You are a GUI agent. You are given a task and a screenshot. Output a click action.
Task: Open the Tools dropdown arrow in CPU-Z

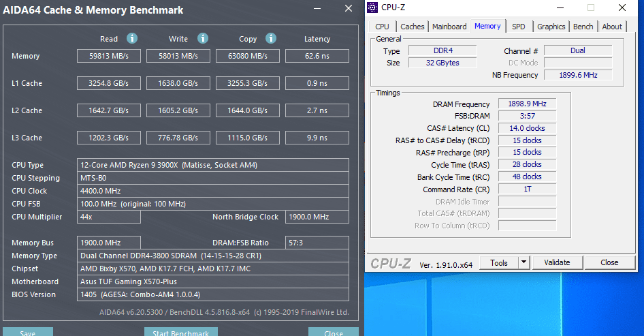coord(524,262)
